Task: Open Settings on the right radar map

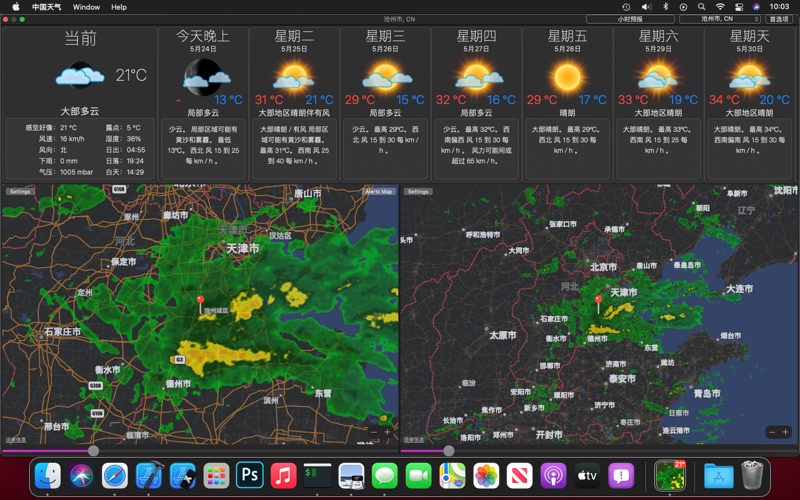Action: [418, 191]
